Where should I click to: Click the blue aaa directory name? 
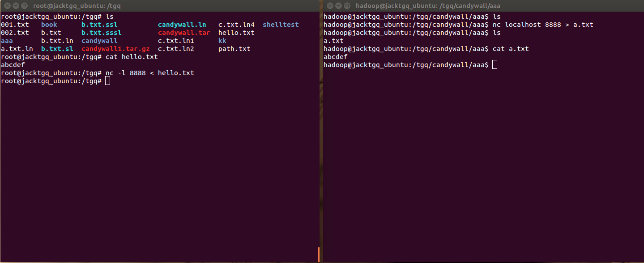tap(7, 41)
